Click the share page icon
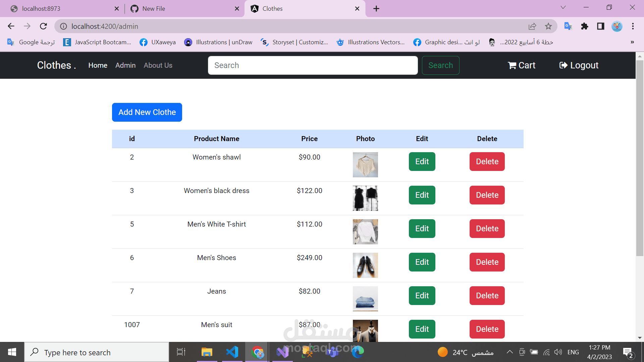 pos(532,26)
